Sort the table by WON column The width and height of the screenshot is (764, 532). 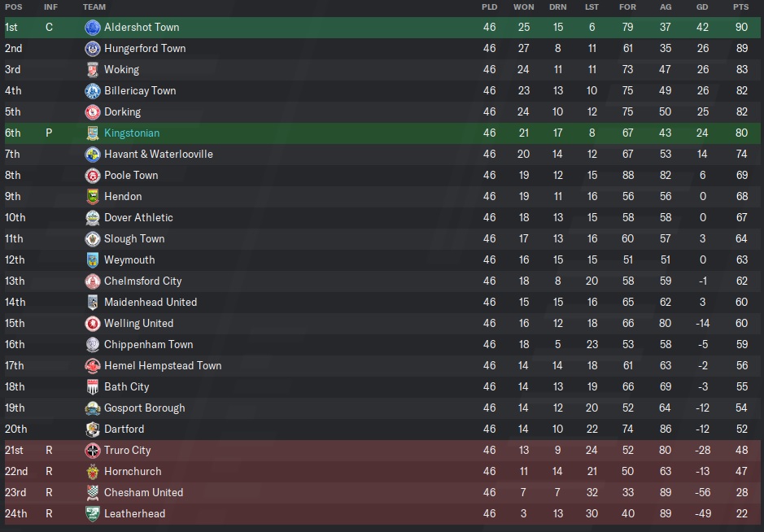click(524, 7)
